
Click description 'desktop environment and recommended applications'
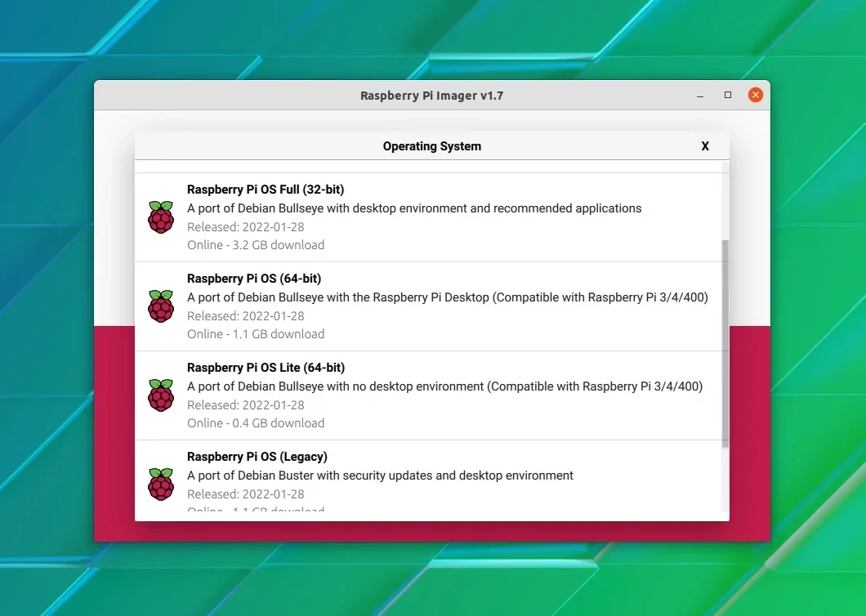(x=414, y=208)
